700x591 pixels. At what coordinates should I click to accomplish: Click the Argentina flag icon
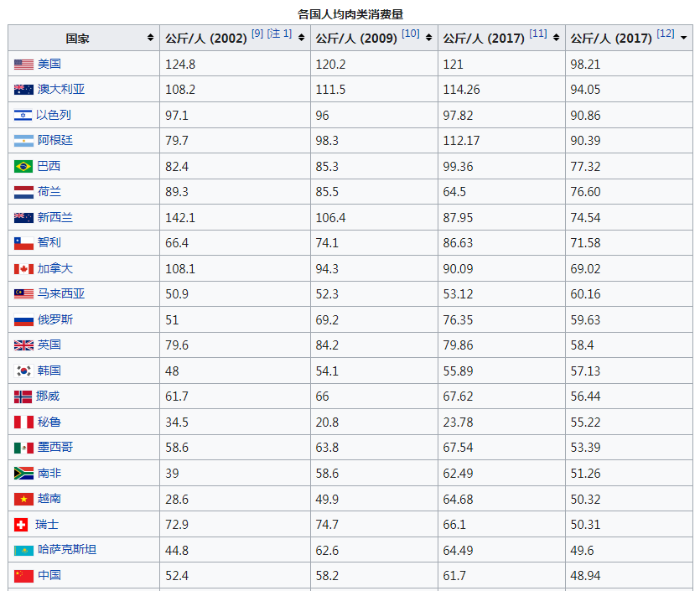23,141
